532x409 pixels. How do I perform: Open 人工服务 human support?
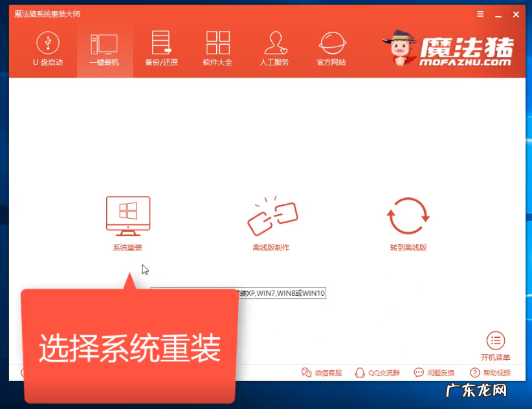[x=274, y=49]
